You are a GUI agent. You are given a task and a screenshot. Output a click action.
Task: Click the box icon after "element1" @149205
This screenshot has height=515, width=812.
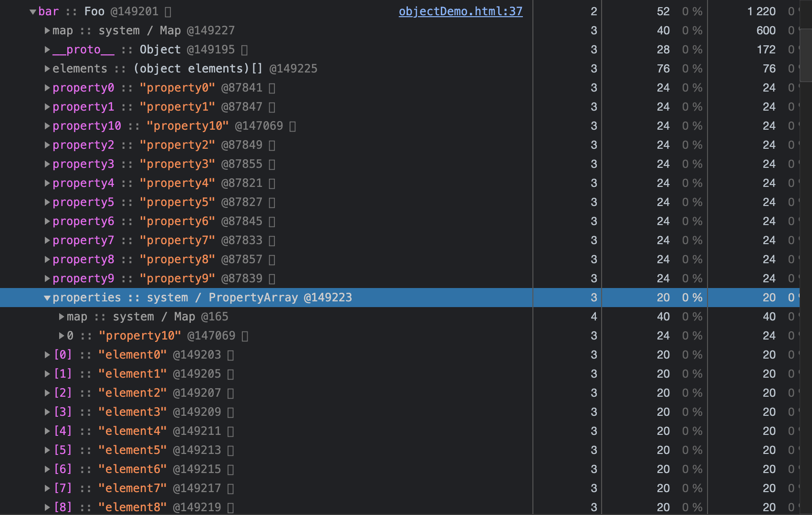[231, 374]
